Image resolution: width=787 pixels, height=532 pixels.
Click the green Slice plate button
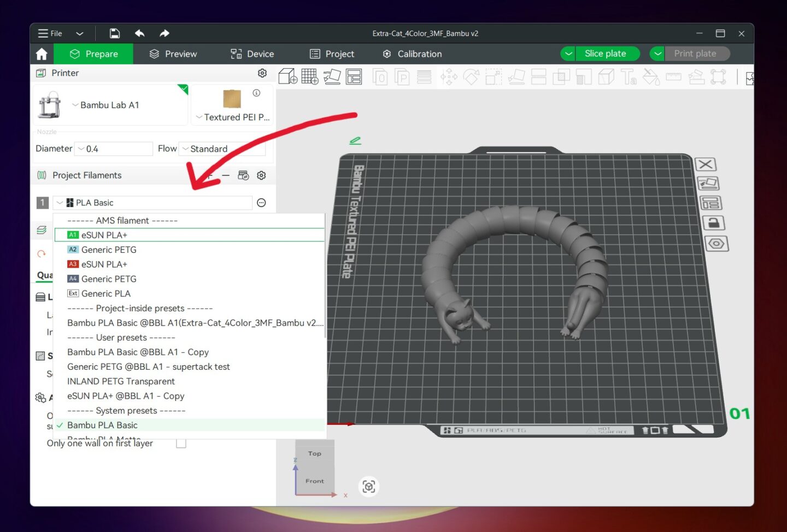606,54
